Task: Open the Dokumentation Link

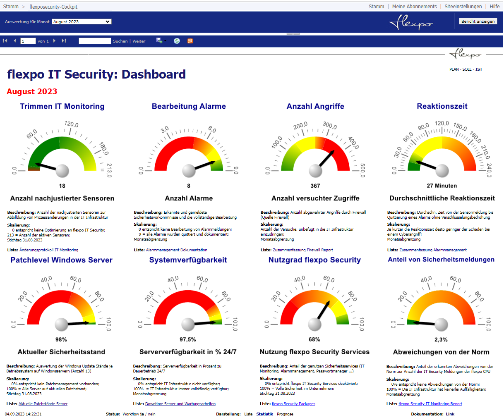Action: point(450,414)
